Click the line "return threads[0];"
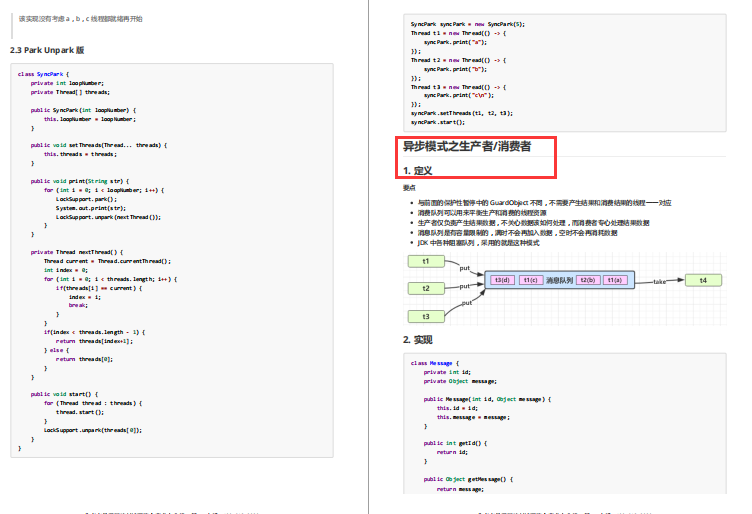Image resolution: width=752 pixels, height=514 pixels. (x=84, y=359)
